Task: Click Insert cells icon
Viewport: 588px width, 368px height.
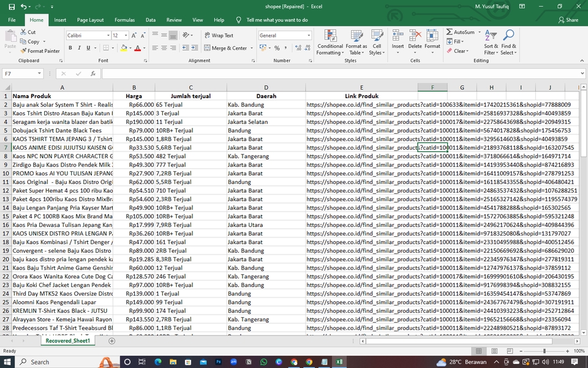Action: click(x=398, y=36)
